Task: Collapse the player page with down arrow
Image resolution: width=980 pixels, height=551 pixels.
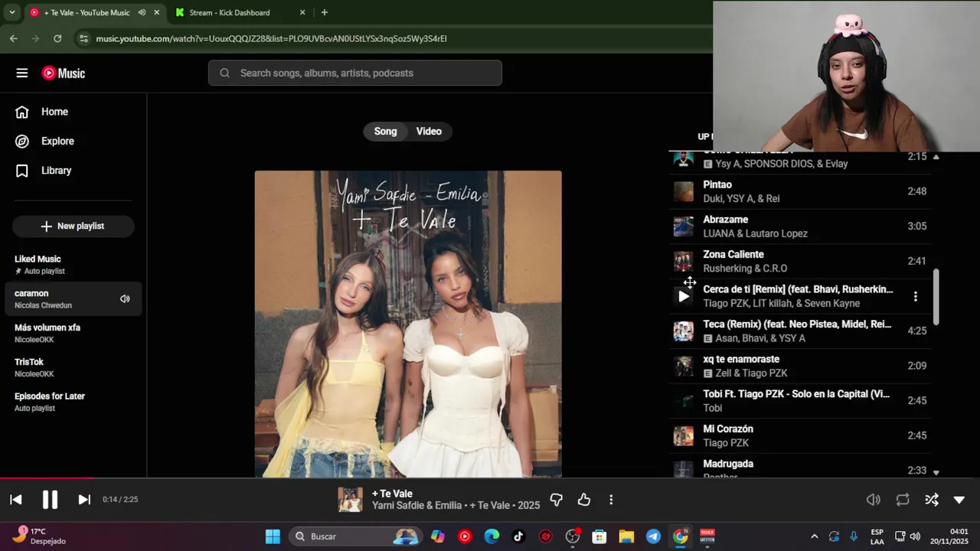Action: coord(959,500)
